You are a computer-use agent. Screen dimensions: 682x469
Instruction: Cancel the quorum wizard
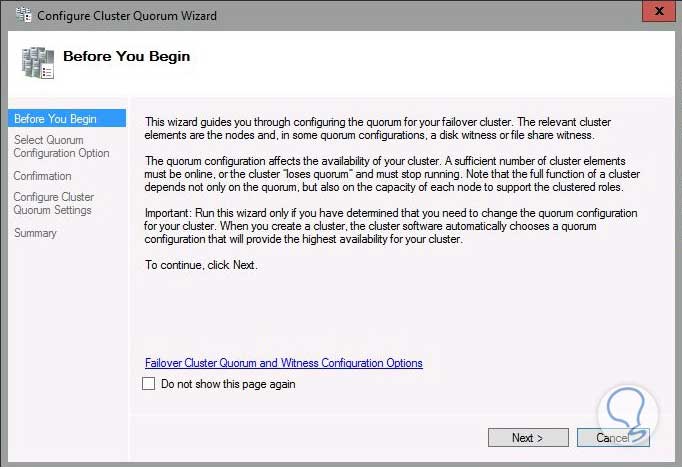613,438
